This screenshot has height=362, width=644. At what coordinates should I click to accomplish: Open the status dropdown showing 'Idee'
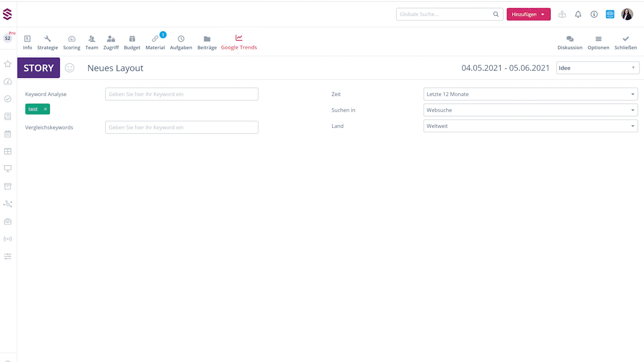pos(597,68)
